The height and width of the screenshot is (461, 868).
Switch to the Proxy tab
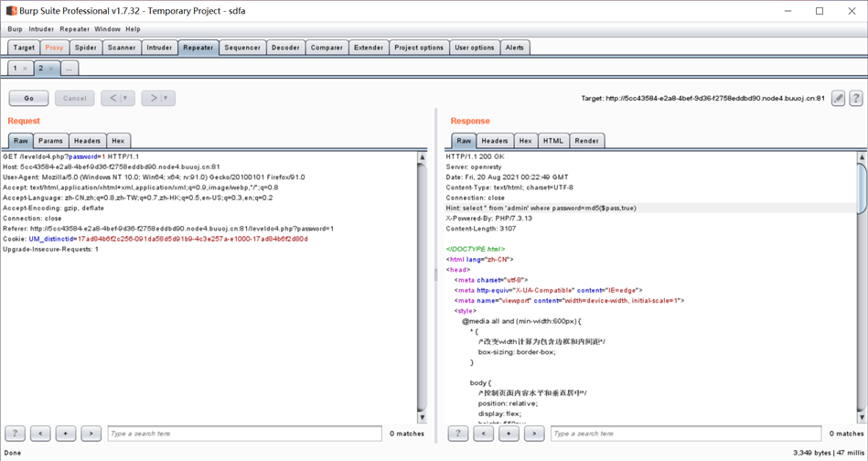[54, 48]
